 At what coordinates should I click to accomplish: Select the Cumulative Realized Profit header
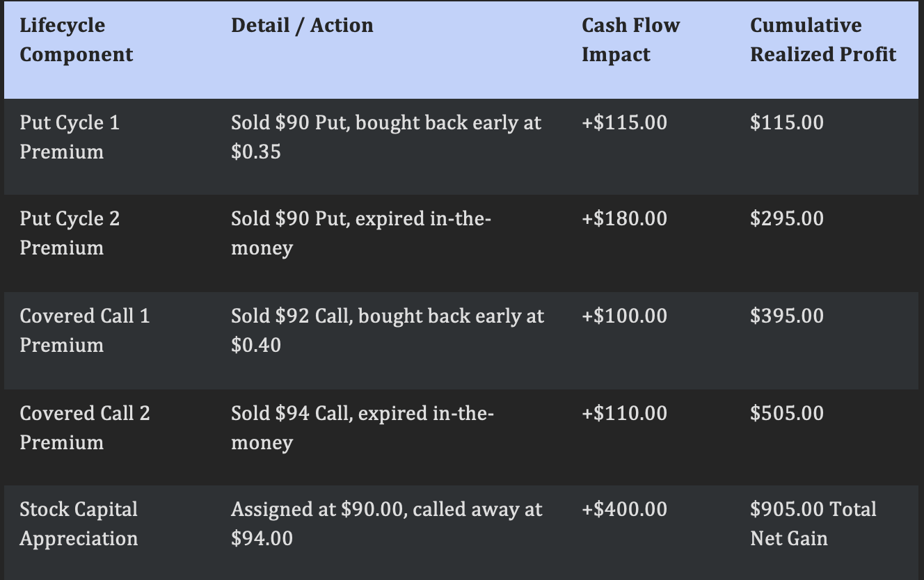(x=823, y=40)
